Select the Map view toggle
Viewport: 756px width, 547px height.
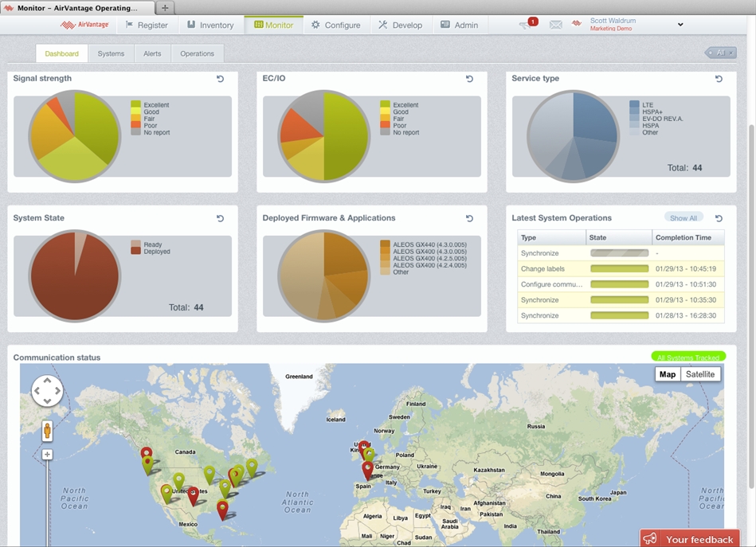point(668,374)
